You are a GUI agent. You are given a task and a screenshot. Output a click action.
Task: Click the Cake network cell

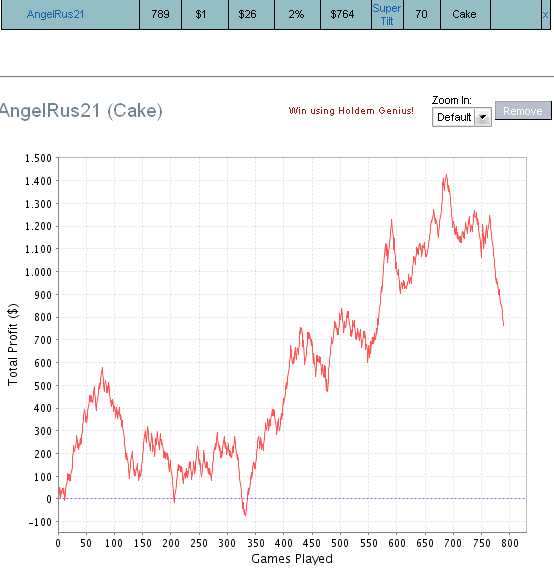point(464,14)
